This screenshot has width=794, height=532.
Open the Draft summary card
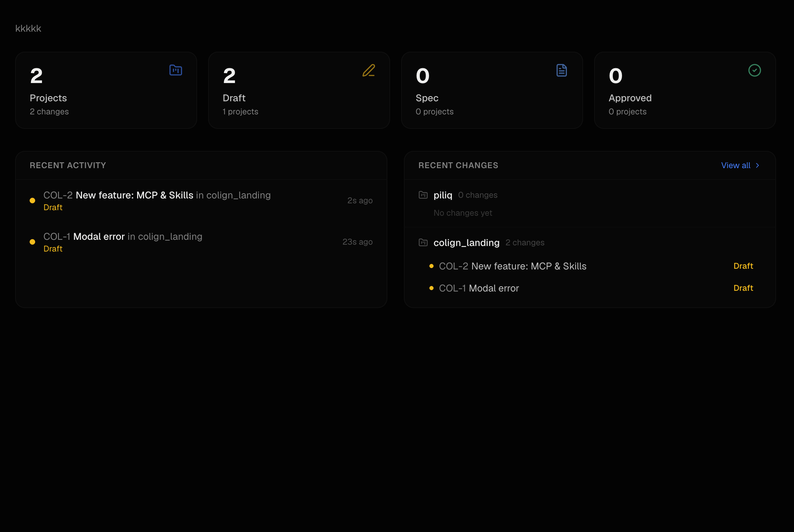point(299,90)
